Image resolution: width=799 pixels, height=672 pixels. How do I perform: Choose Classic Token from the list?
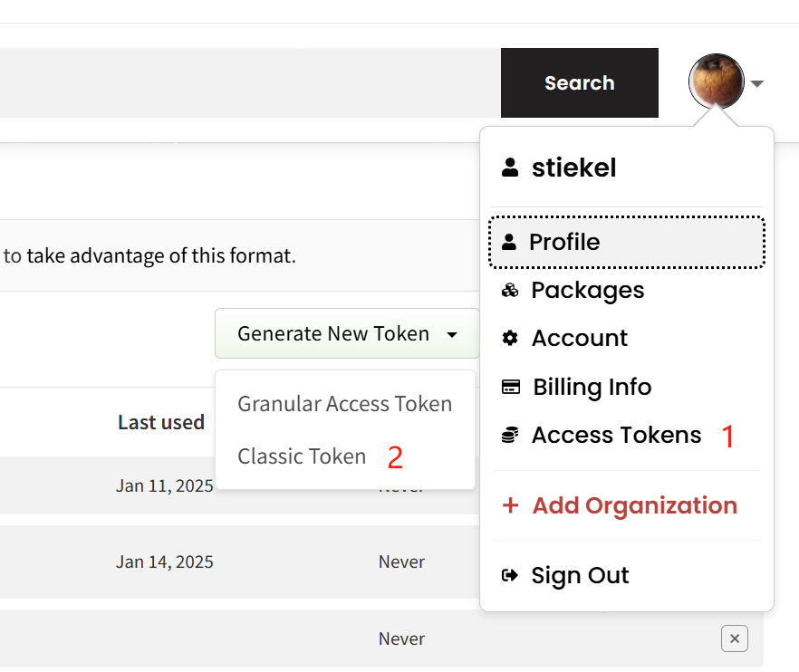[x=302, y=456]
